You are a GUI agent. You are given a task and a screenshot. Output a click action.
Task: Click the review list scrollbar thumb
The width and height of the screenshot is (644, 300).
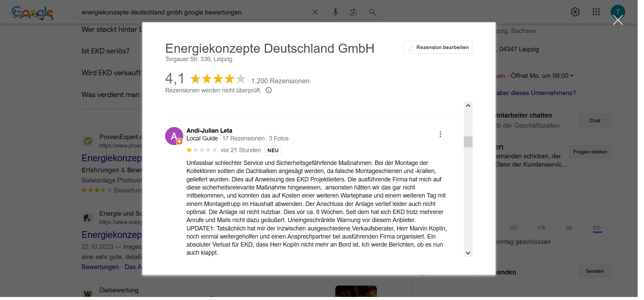pos(468,141)
